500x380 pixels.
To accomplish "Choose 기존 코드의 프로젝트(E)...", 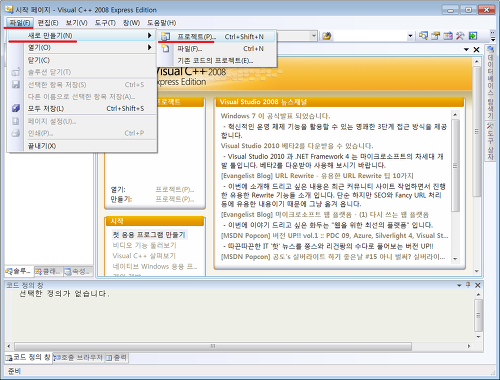I will pyautogui.click(x=217, y=61).
